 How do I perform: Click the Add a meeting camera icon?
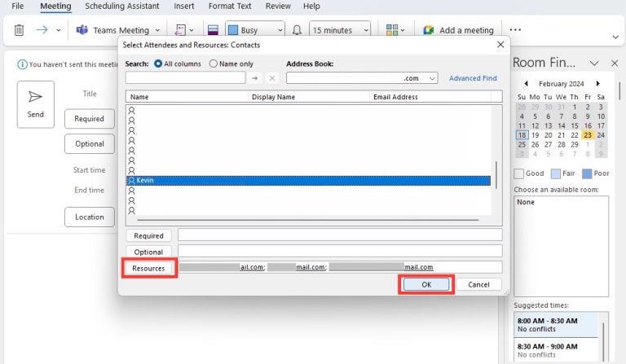click(x=428, y=30)
